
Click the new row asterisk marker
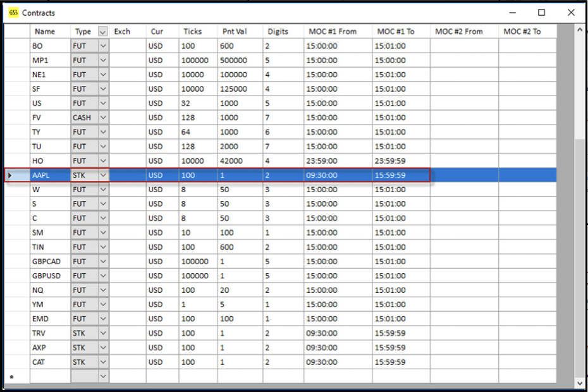[10, 377]
